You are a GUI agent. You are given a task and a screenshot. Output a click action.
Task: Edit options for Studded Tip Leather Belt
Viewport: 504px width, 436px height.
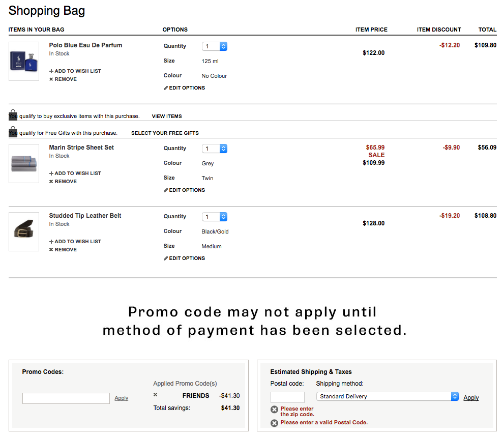184,258
